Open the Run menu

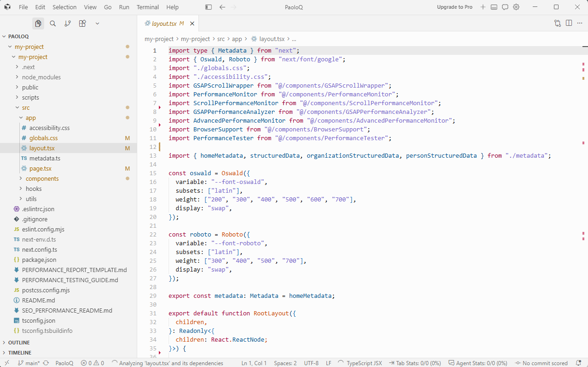pos(124,7)
